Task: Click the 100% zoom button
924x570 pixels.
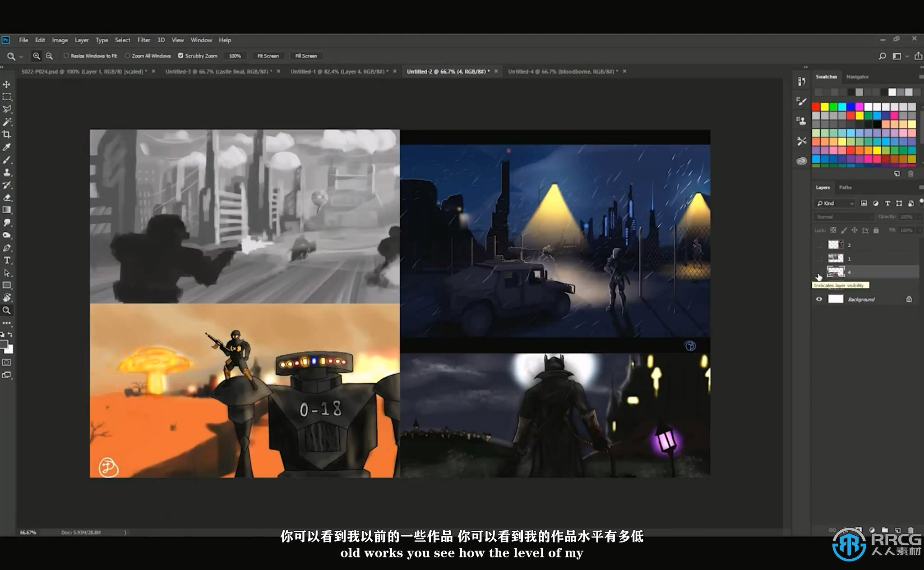Action: pyautogui.click(x=235, y=56)
